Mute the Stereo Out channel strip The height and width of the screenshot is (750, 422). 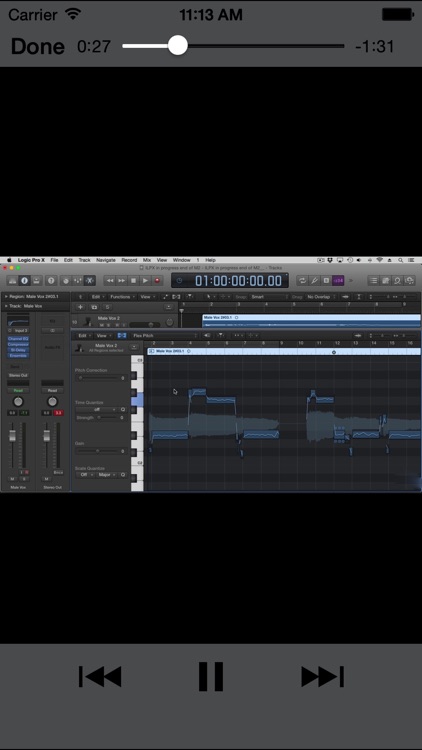tap(46, 479)
